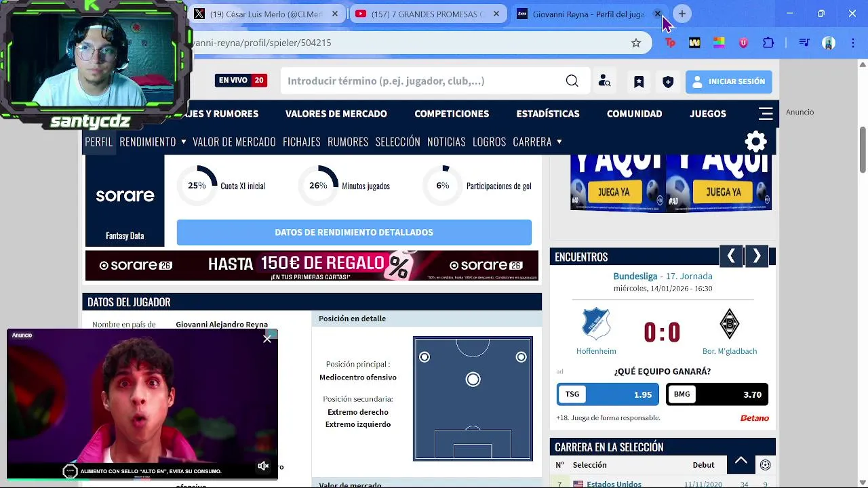Open the FICHAJES sub-tab
This screenshot has height=488, width=868.
click(302, 142)
